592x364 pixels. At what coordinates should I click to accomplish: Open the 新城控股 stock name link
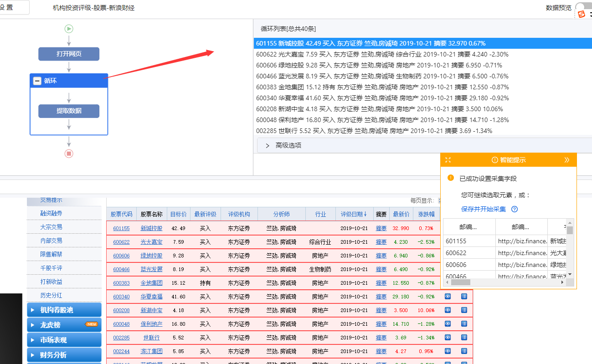(x=151, y=228)
